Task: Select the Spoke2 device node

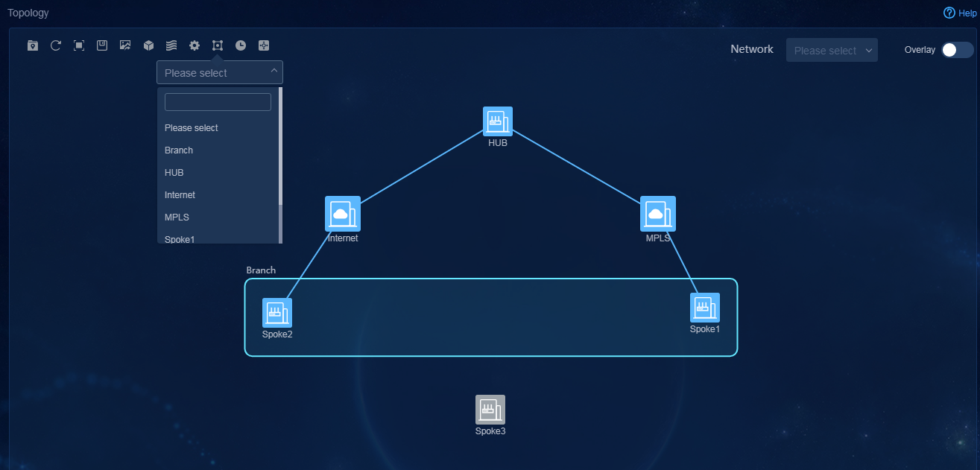Action: point(277,313)
